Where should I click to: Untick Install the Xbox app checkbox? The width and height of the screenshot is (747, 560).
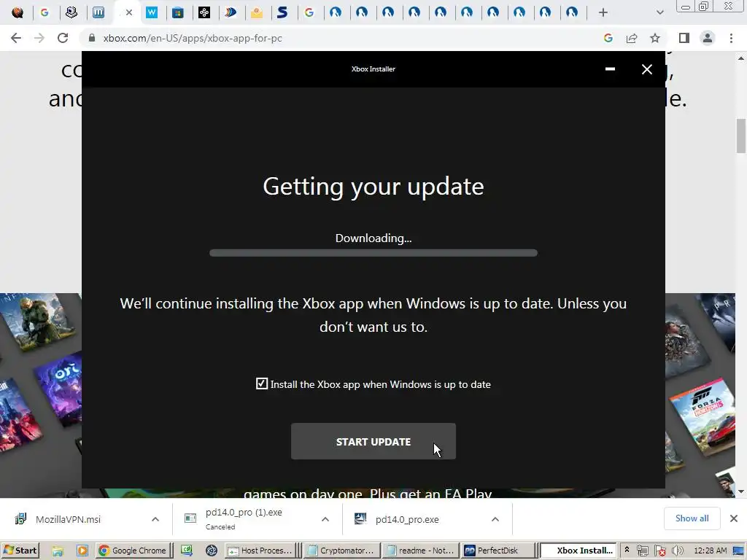click(x=262, y=384)
